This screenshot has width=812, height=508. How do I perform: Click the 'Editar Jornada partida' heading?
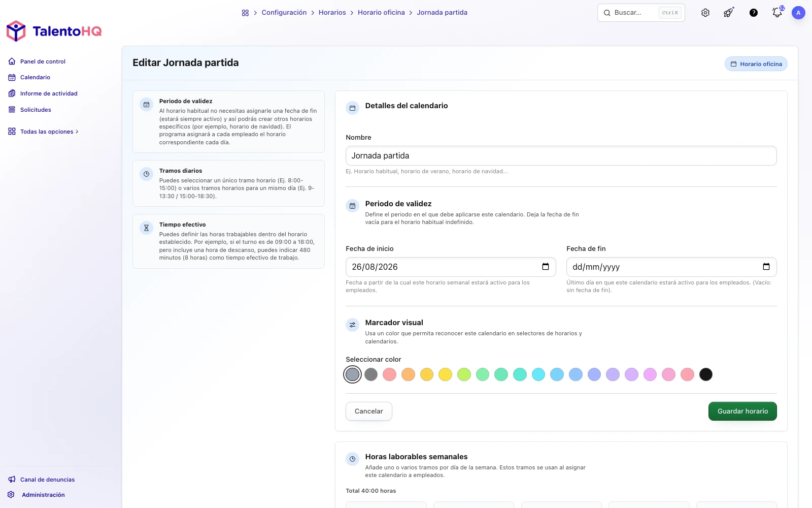[x=186, y=62]
